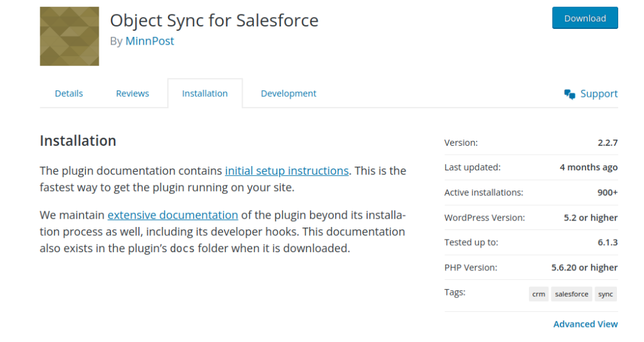The image size is (644, 342).
Task: Switch to the Details tab
Action: 69,94
